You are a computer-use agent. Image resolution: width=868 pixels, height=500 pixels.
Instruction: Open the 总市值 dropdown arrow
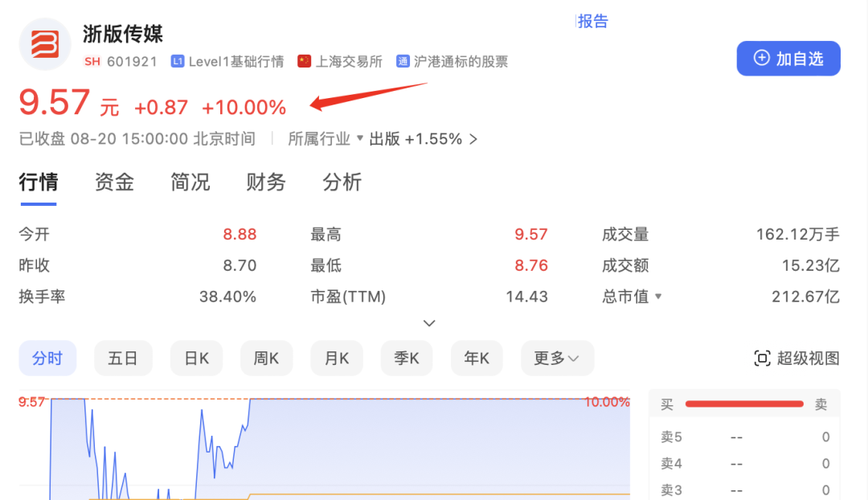(x=658, y=297)
